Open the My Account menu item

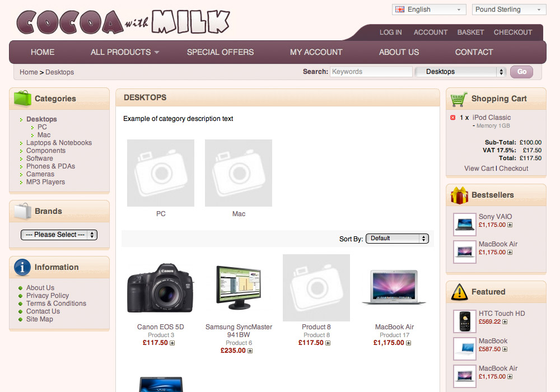click(x=316, y=52)
